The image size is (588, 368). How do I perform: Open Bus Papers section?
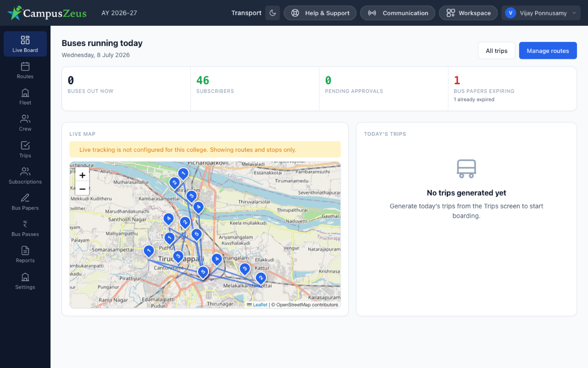[25, 202]
